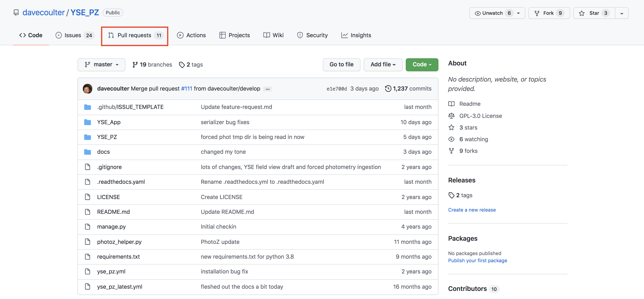Click the commit history clock icon
The height and width of the screenshot is (299, 644).
(x=388, y=89)
